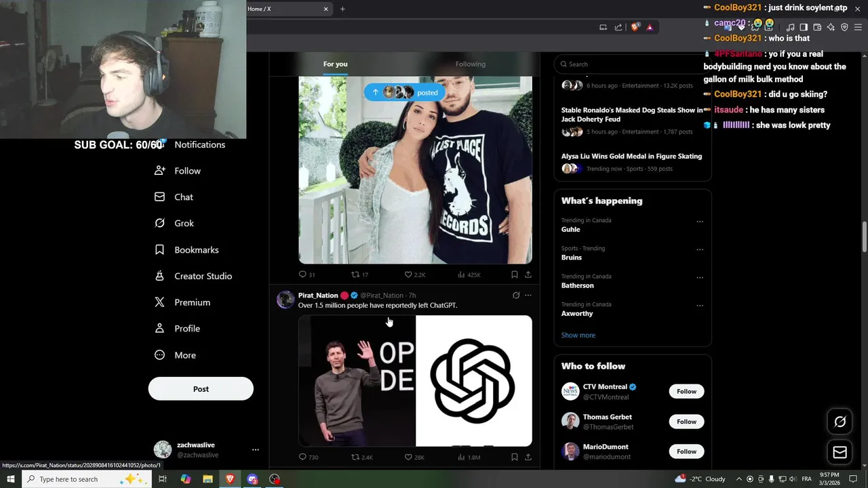
Task: Switch to the Following tab
Action: click(470, 64)
